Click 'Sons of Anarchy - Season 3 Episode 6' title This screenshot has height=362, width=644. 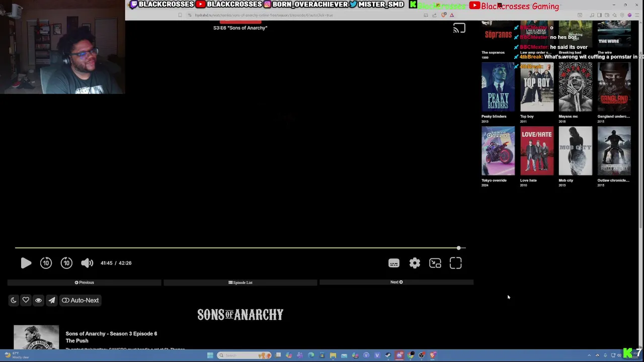pos(111,333)
